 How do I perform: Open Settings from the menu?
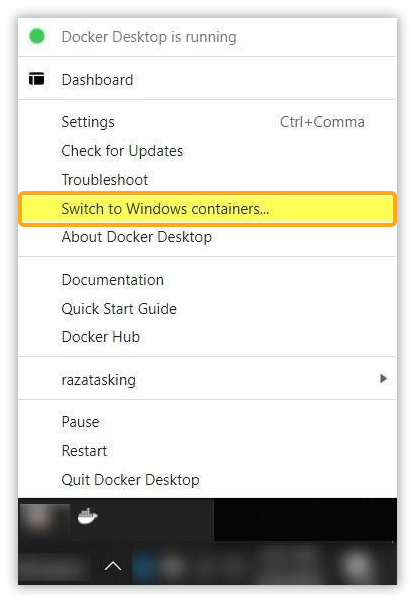[x=207, y=122]
